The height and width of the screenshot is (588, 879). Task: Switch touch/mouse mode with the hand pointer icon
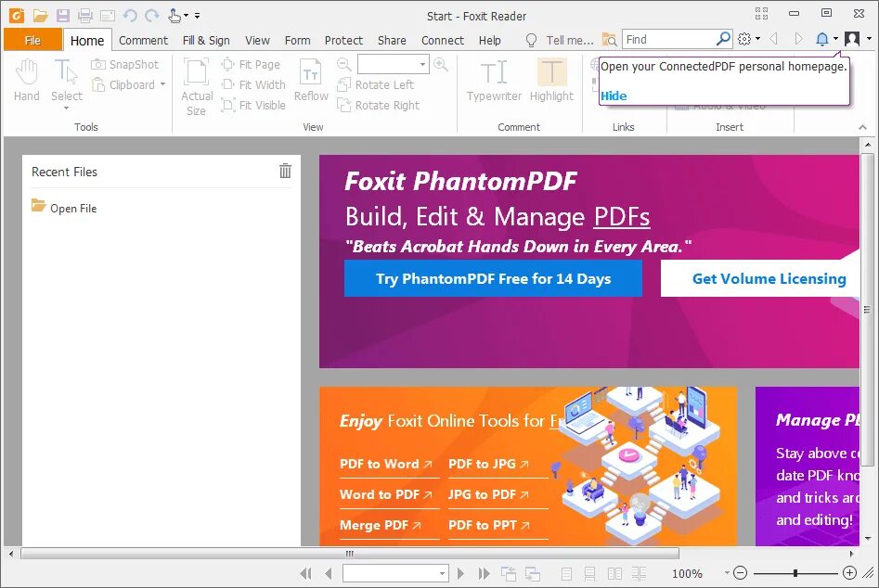[175, 15]
